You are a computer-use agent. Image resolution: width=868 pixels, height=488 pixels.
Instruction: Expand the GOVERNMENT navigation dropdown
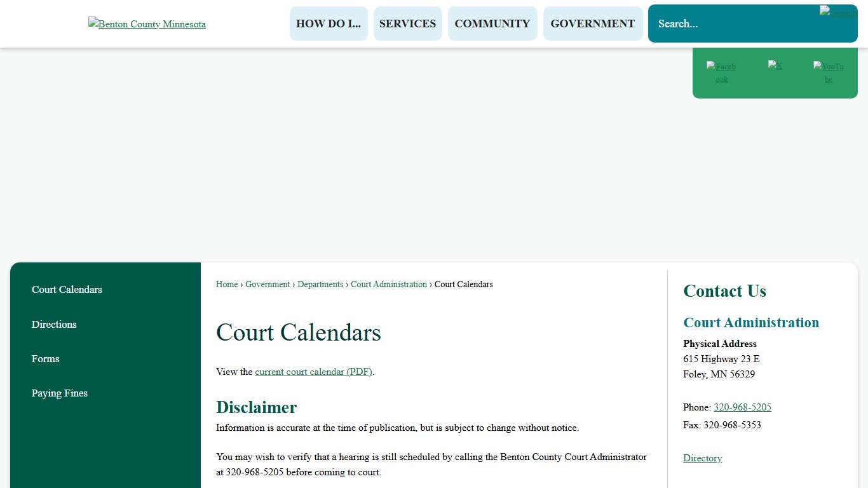pos(592,23)
